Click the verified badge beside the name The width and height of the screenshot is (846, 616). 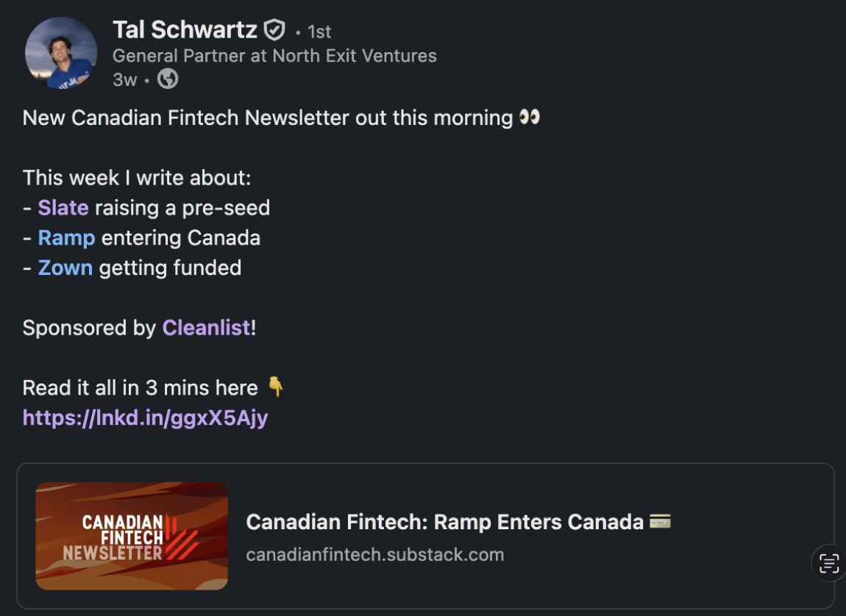[274, 30]
